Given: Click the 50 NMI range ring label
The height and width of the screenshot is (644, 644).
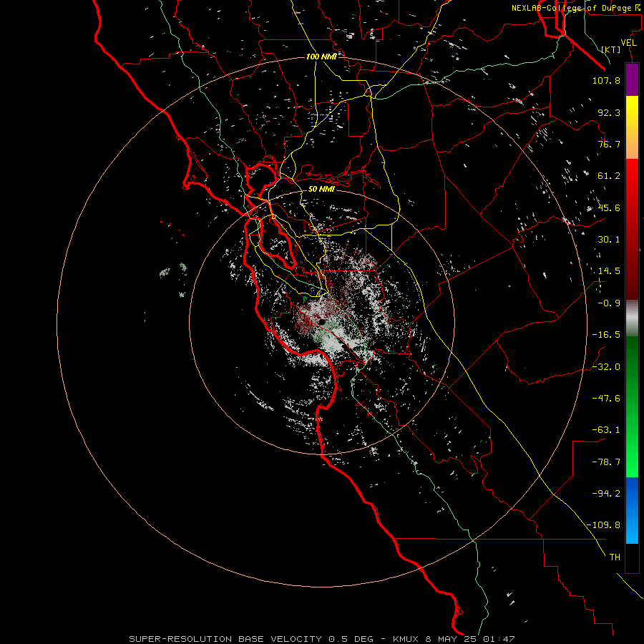Looking at the screenshot, I should tap(321, 189).
